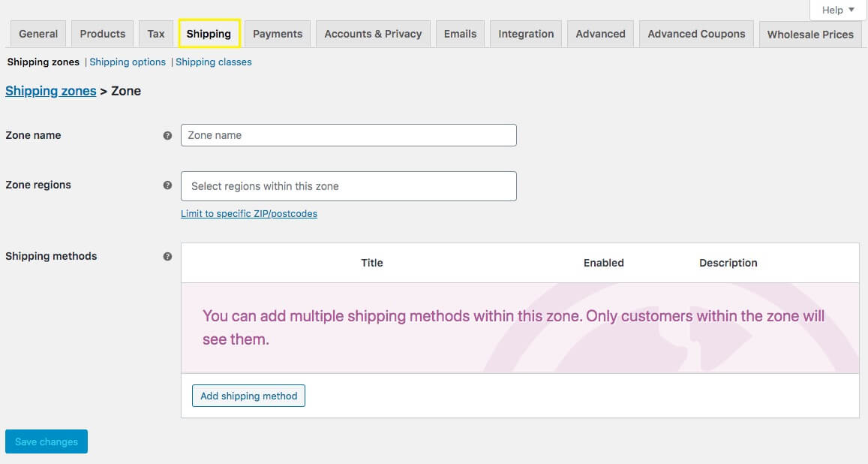The width and height of the screenshot is (868, 464).
Task: Go to the Tax tab
Action: [x=156, y=34]
